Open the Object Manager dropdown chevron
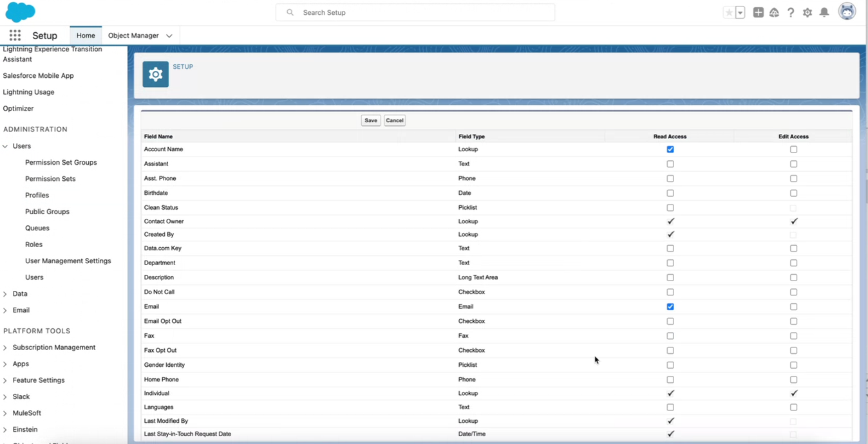Screen dimensions: 868x444 pos(169,36)
